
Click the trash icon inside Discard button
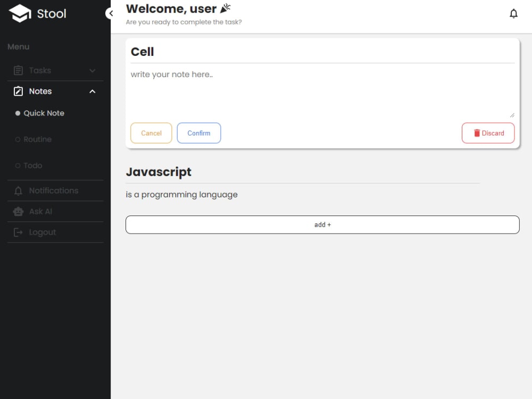pyautogui.click(x=477, y=133)
